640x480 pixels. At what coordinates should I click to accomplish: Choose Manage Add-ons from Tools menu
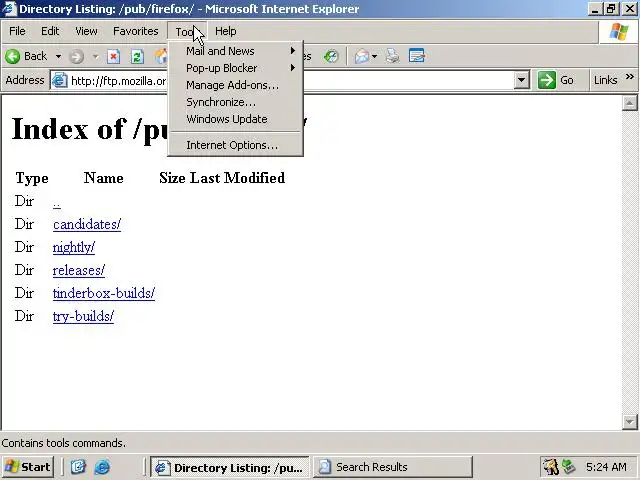click(236, 85)
